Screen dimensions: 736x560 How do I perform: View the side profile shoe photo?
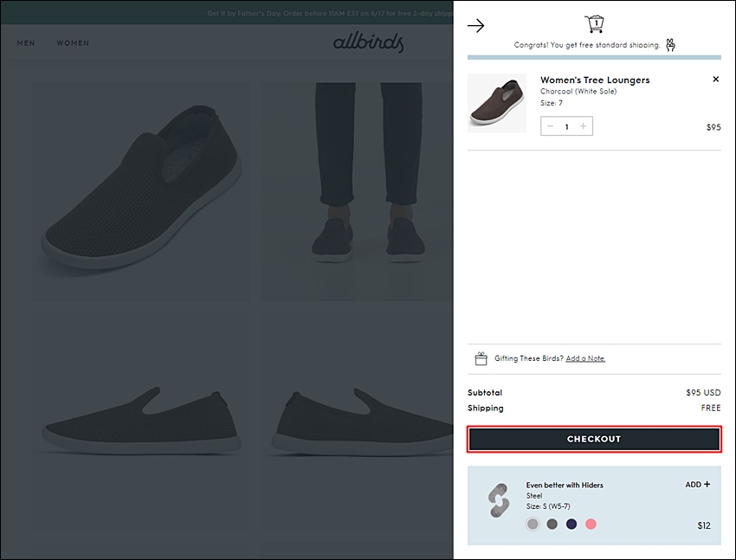[141, 420]
